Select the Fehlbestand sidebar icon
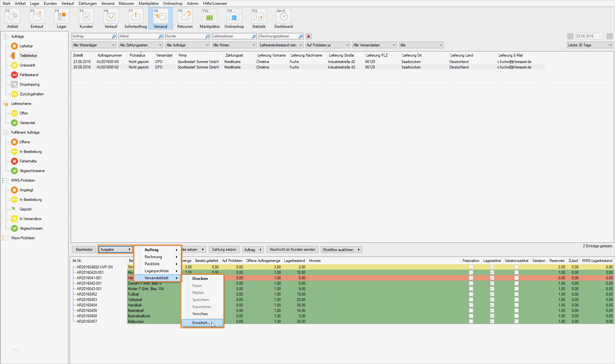Viewport: 615px width, 364px height. coord(14,75)
